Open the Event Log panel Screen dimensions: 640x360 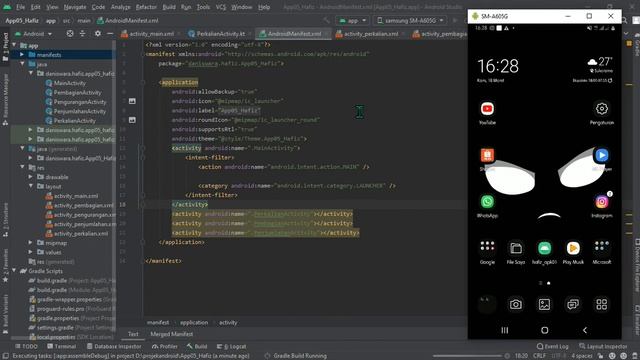552,346
